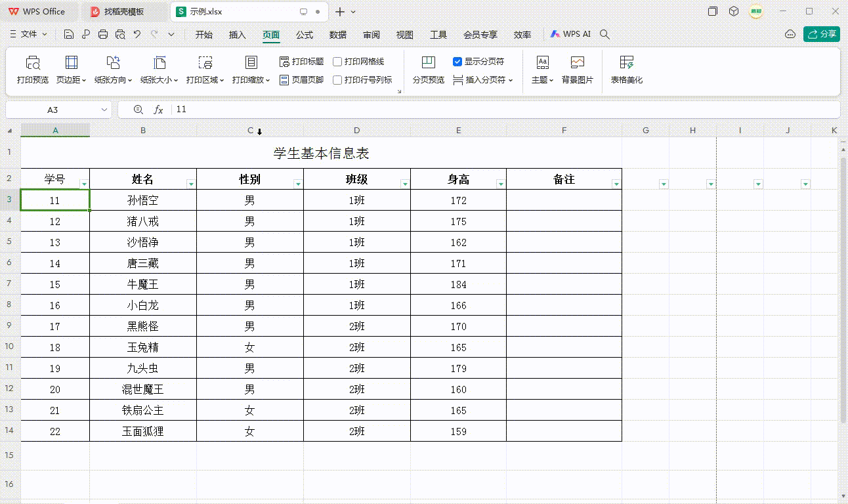The height and width of the screenshot is (504, 848).
Task: Open the page setup dialog launcher arrow
Action: click(x=399, y=91)
